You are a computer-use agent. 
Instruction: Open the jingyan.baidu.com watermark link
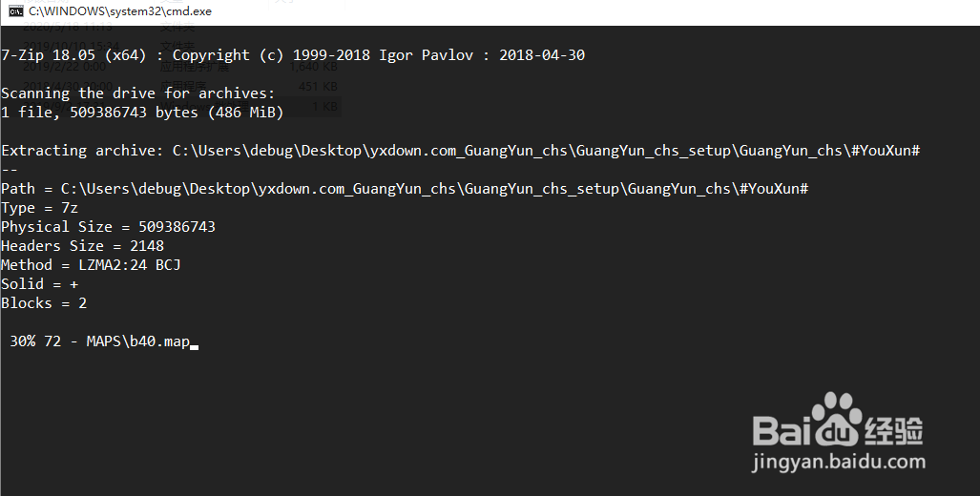click(x=839, y=462)
